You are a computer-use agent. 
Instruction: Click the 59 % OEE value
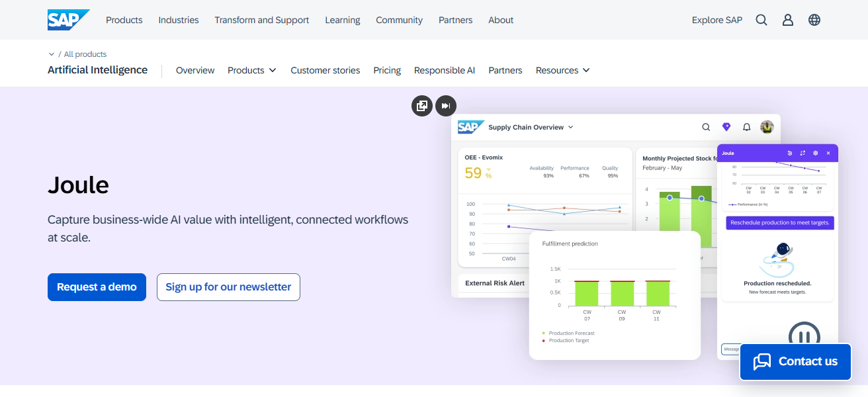pyautogui.click(x=478, y=173)
